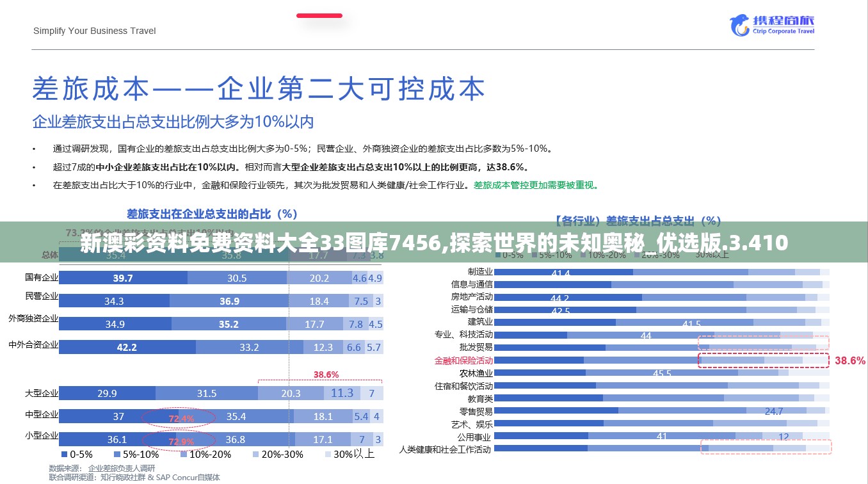Click the green text '差旅成本管控更加需要被重视。'

click(536, 186)
